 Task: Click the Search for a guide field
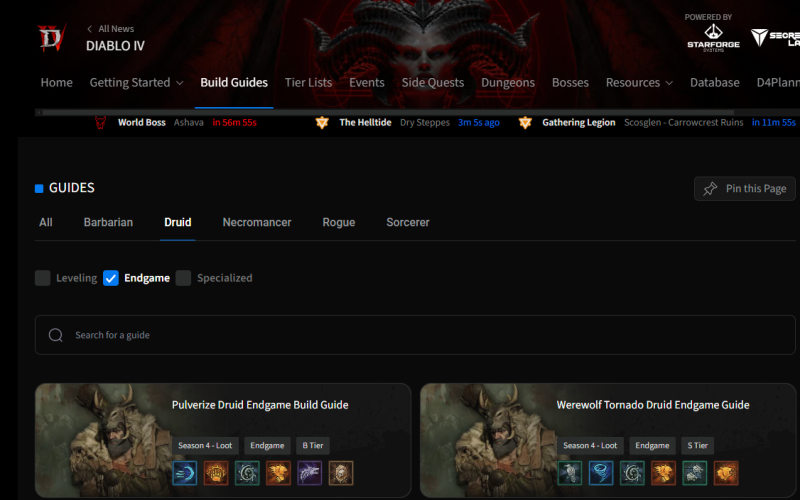point(415,335)
